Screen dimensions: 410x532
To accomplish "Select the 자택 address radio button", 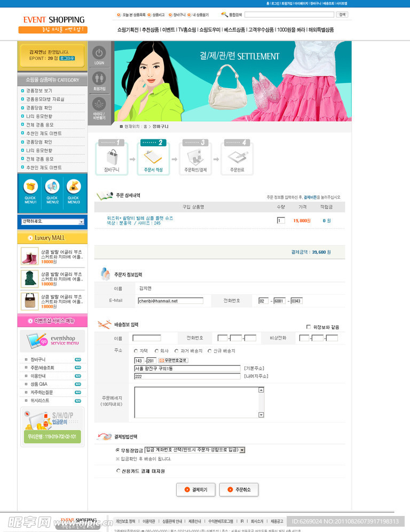I will click(x=136, y=351).
